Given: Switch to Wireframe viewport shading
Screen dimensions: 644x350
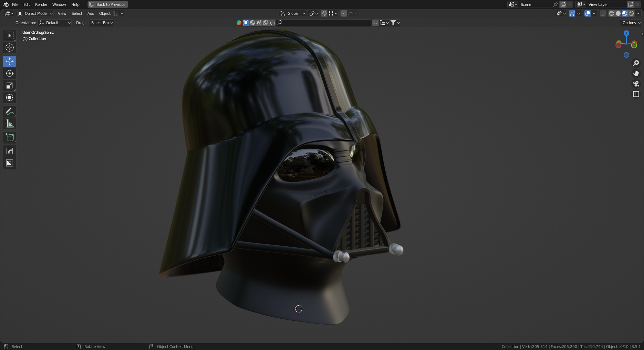Looking at the screenshot, I should [x=612, y=13].
